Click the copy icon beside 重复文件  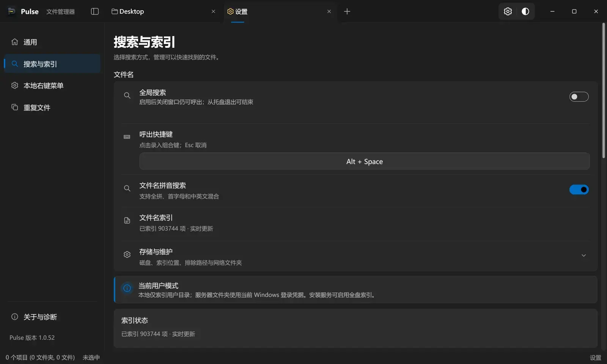15,107
